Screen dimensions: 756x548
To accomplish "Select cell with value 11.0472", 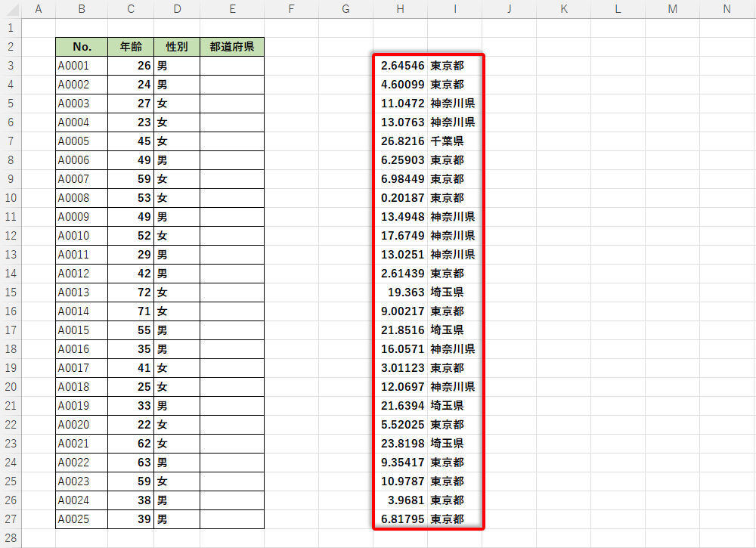I will click(400, 103).
